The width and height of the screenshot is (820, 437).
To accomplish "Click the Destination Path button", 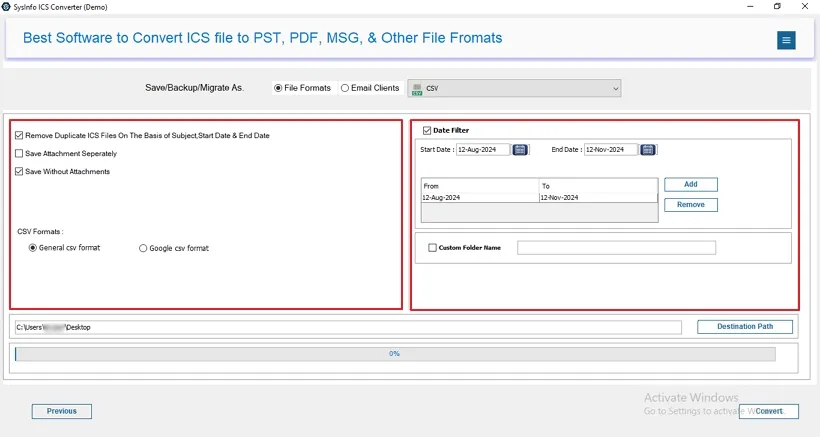I will click(744, 327).
